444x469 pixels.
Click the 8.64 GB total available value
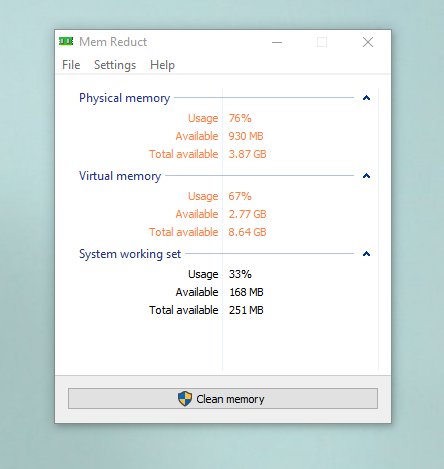tap(247, 232)
